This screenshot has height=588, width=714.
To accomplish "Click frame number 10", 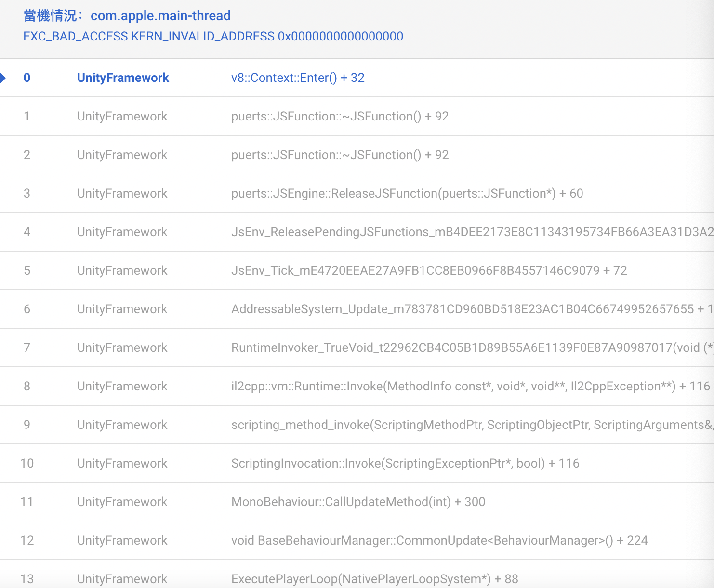I will pos(27,463).
